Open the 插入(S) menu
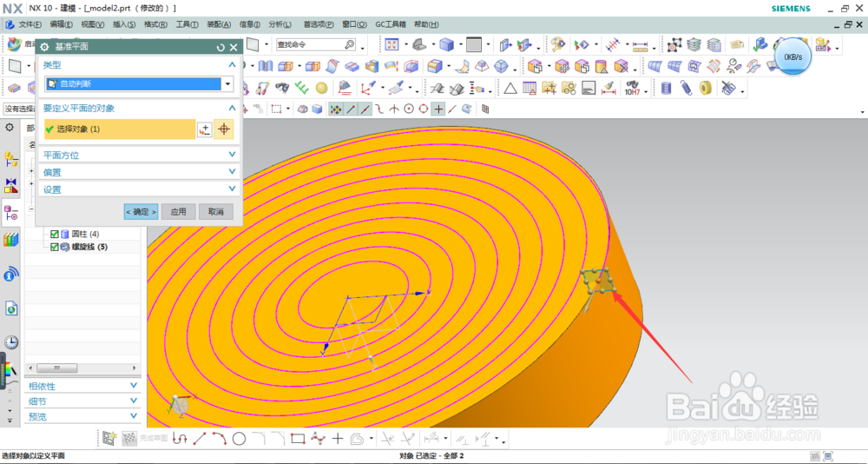This screenshot has height=464, width=868. (124, 24)
